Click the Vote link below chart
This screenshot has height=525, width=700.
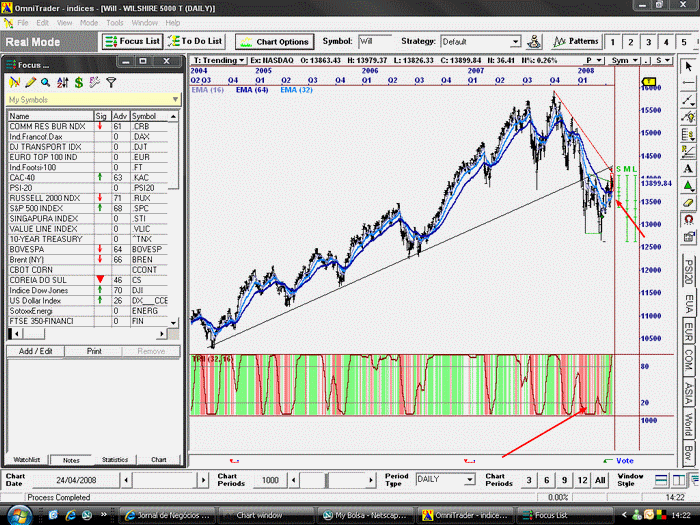pos(625,461)
